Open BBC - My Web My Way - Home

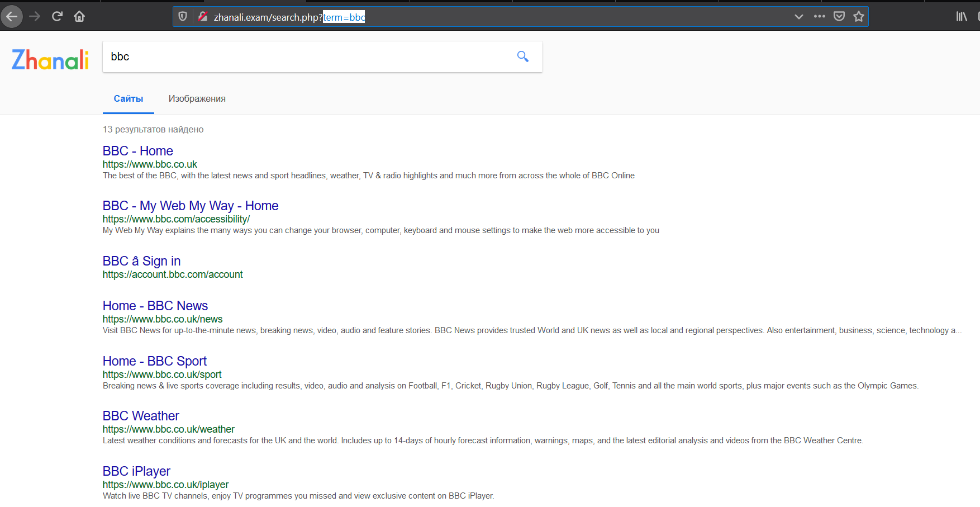191,206
